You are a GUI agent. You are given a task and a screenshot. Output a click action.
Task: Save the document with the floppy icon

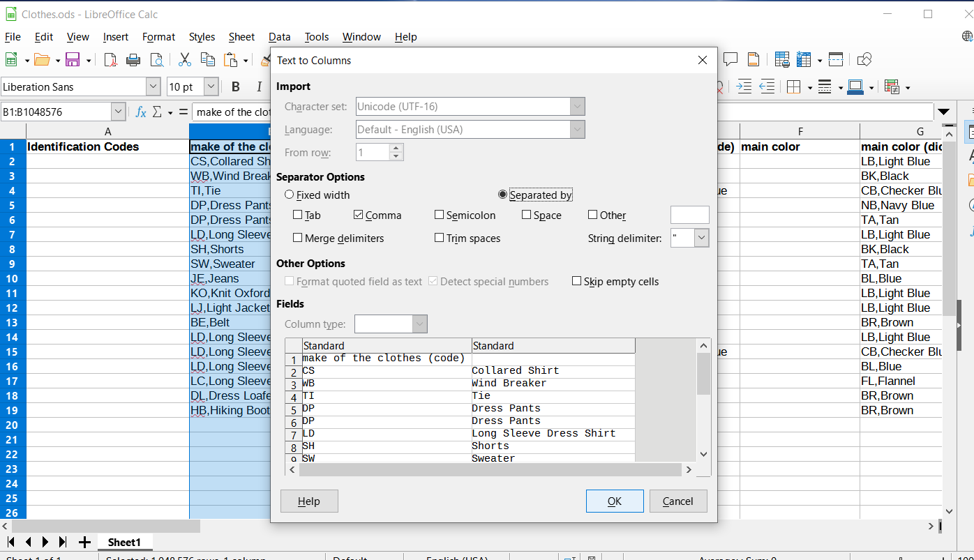click(x=73, y=60)
